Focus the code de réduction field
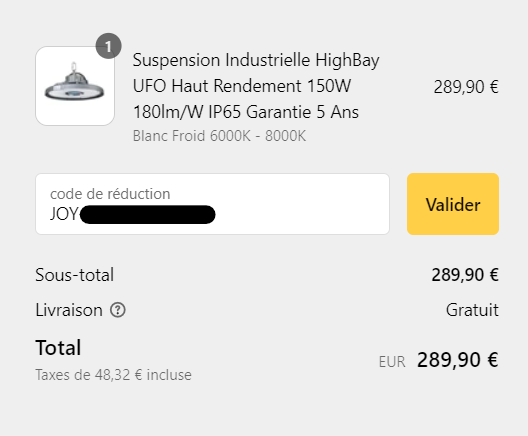 [x=212, y=204]
